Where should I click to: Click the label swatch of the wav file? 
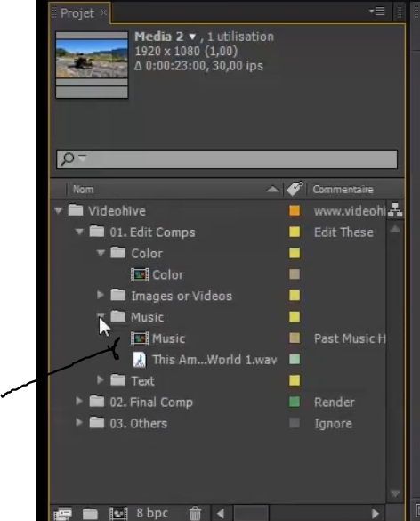pos(295,359)
